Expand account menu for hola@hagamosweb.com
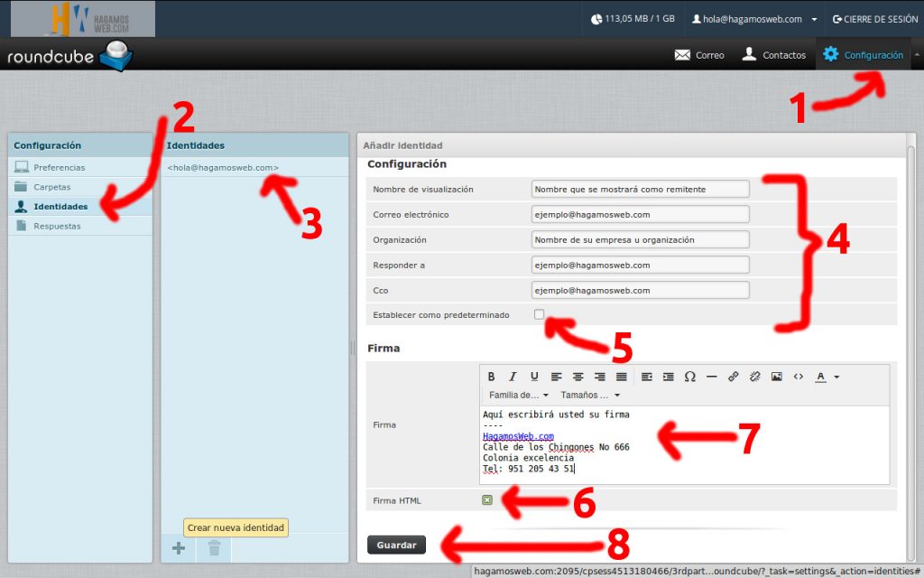This screenshot has height=578, width=924. (754, 19)
